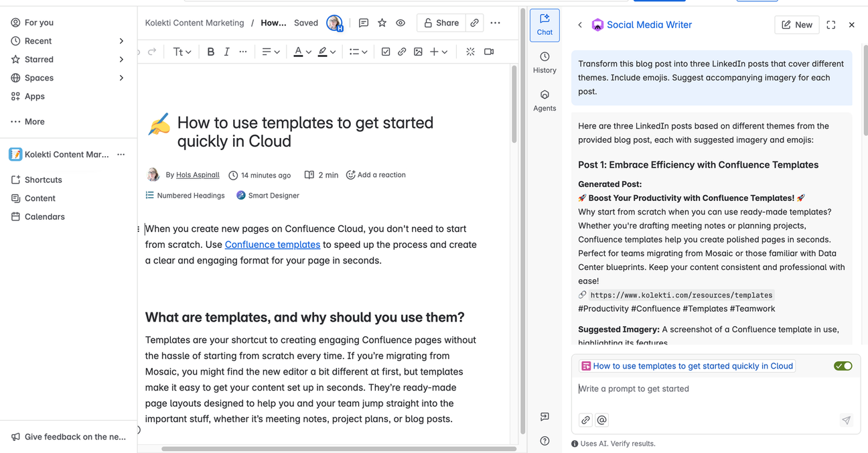Switch to the History tab
The image size is (868, 453).
click(x=545, y=63)
